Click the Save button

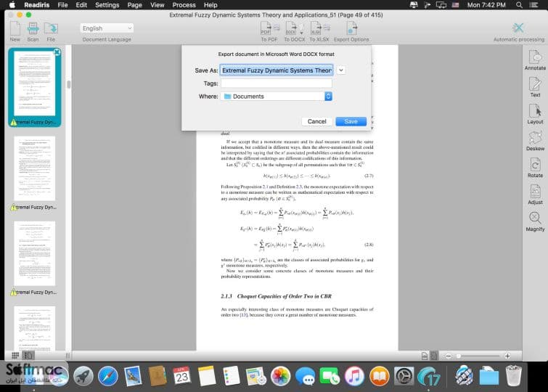click(351, 121)
